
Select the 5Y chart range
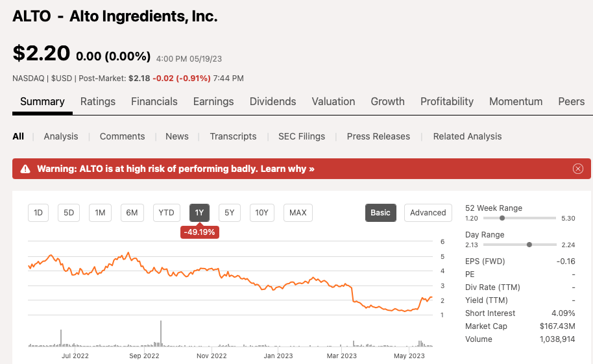230,213
